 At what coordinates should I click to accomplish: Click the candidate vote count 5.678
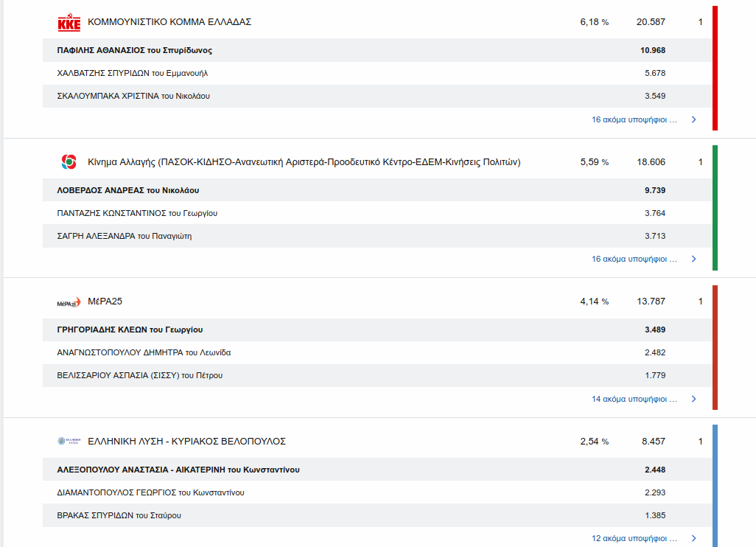point(655,73)
